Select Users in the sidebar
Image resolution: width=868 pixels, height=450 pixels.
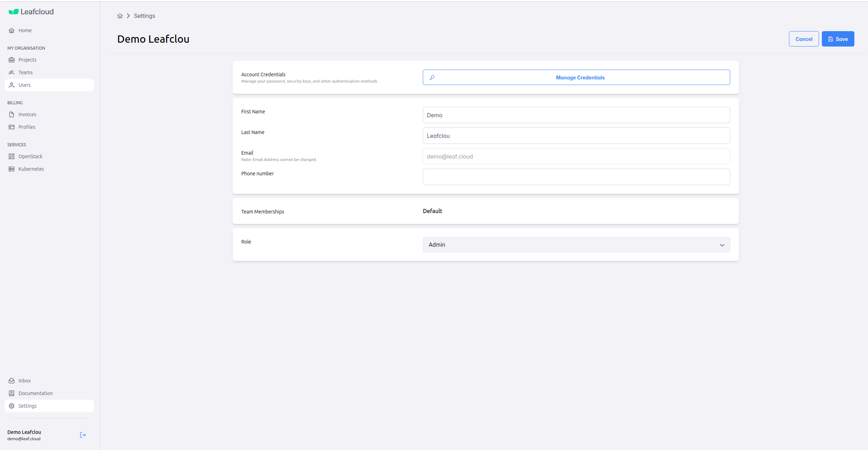click(49, 85)
